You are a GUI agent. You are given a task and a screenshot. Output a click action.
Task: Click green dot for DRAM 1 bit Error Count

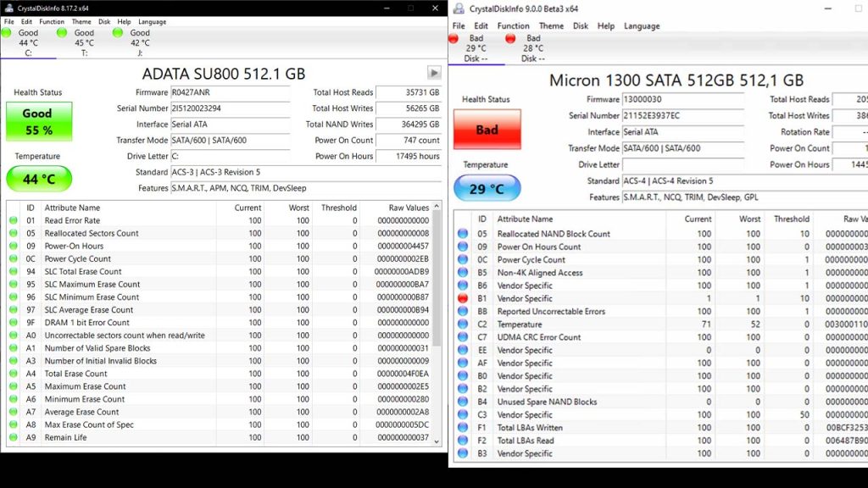point(14,323)
